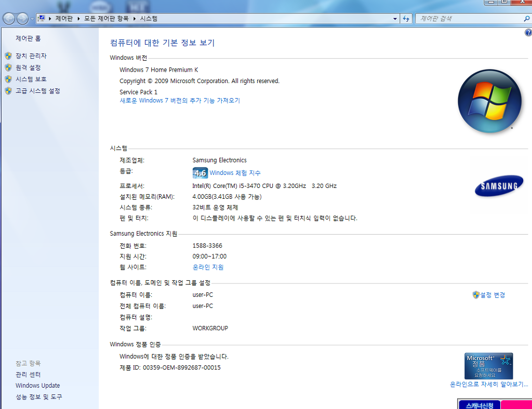Viewport: 532px width, 409px height.
Task: Click the shield icon next to 시스템 보호
Action: [8, 79]
